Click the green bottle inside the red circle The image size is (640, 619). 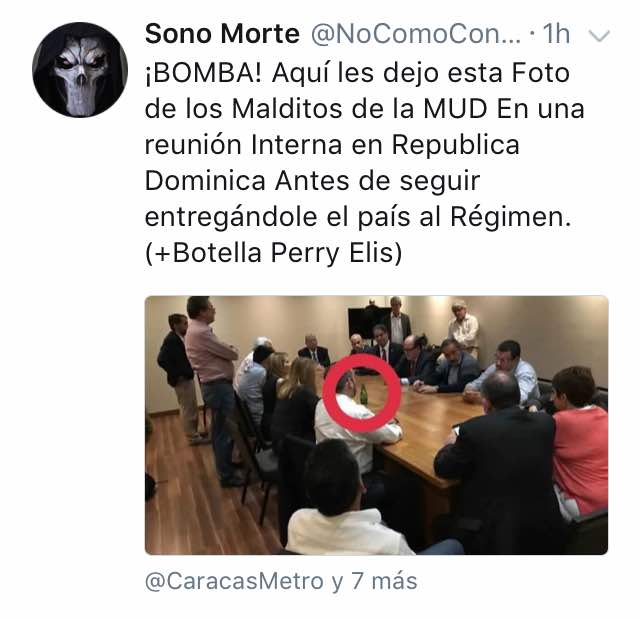click(x=363, y=394)
